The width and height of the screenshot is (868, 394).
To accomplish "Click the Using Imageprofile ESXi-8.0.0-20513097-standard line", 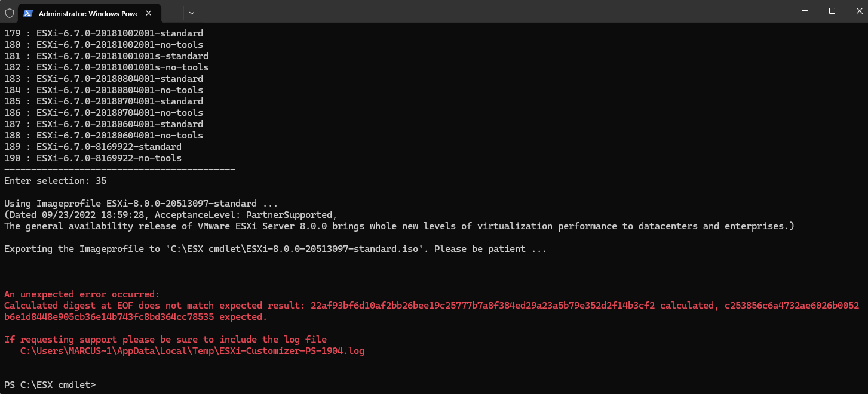I will pyautogui.click(x=140, y=203).
